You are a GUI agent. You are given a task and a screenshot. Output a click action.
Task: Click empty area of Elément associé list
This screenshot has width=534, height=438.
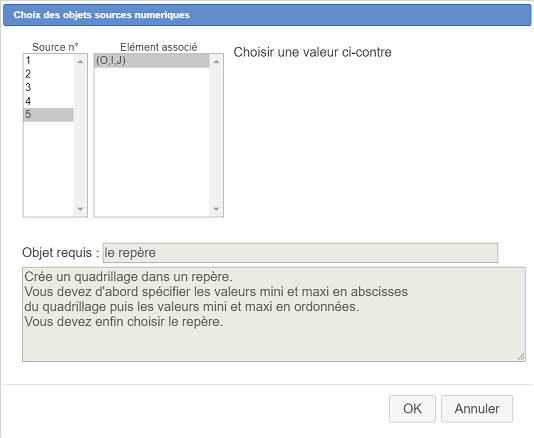[x=152, y=141]
